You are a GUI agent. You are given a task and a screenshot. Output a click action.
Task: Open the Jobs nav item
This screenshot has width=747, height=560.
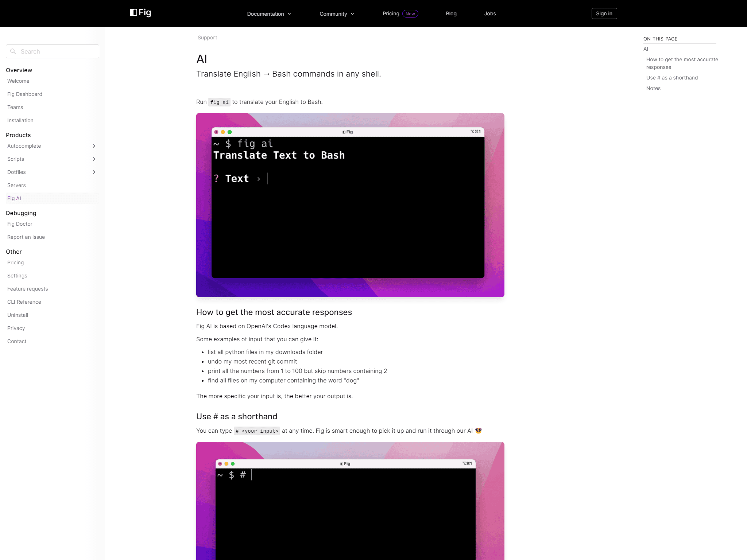[x=490, y=13]
